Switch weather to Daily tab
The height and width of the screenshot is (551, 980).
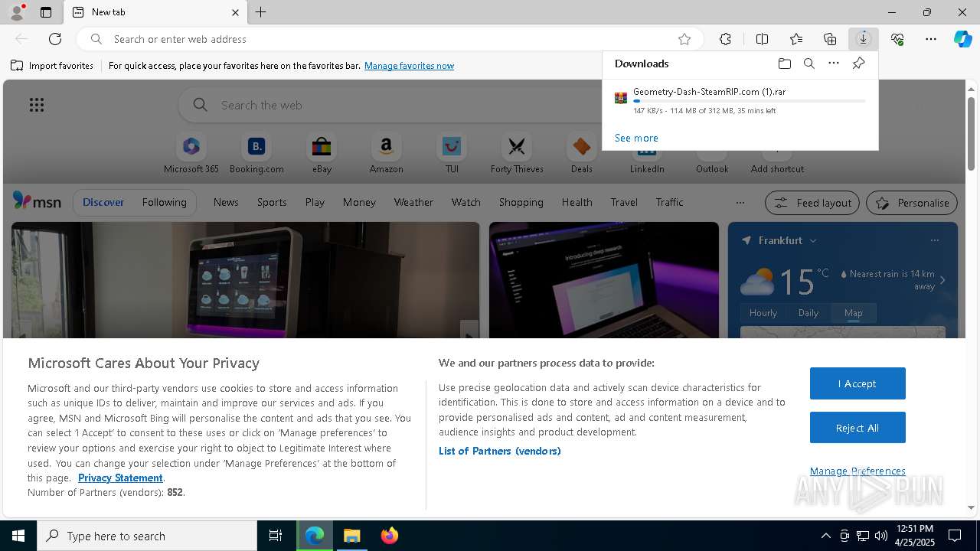click(x=808, y=312)
